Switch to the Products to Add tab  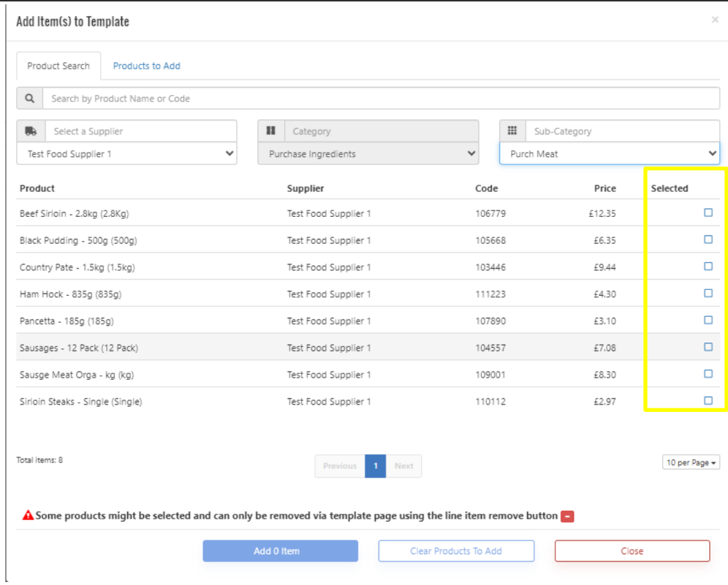point(146,66)
